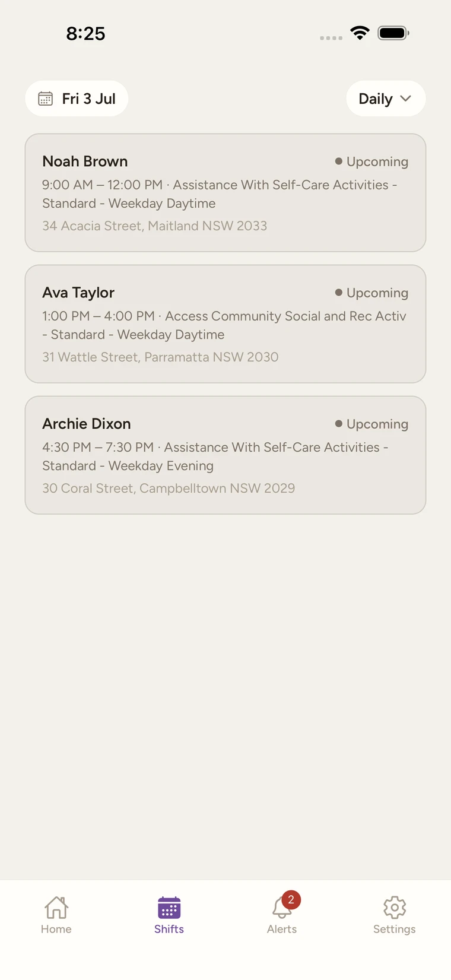Tap the Upcoming status on Noah Brown's shift
The height and width of the screenshot is (980, 451).
tap(371, 161)
